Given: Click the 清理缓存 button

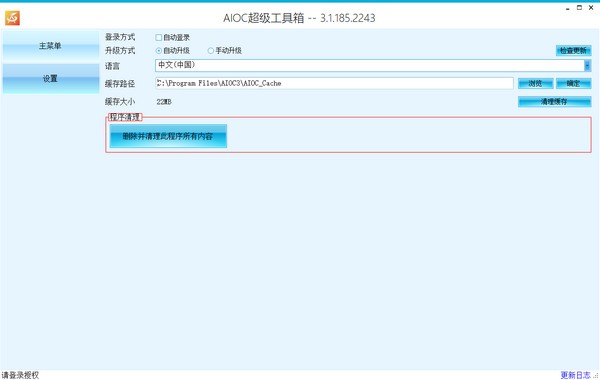Looking at the screenshot, I should point(554,102).
